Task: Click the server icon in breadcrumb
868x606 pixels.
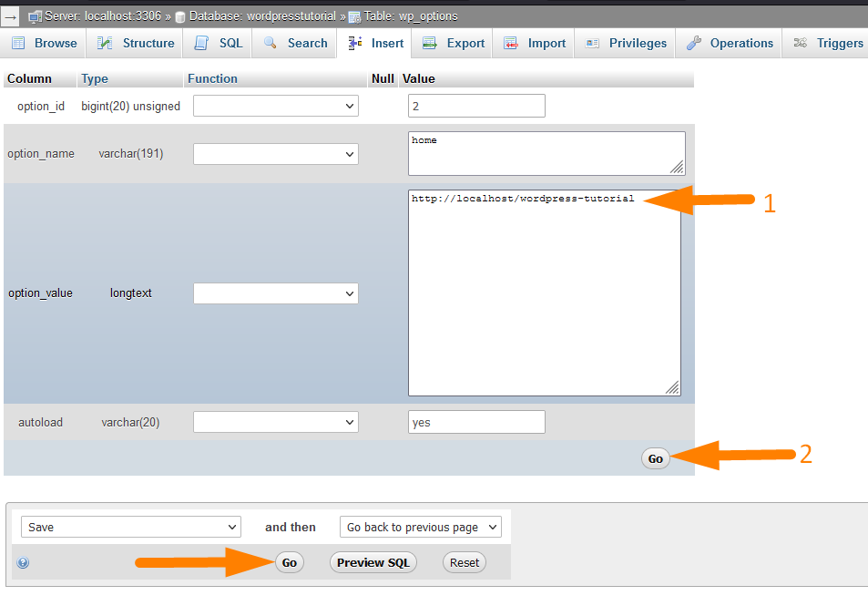Action: [35, 16]
